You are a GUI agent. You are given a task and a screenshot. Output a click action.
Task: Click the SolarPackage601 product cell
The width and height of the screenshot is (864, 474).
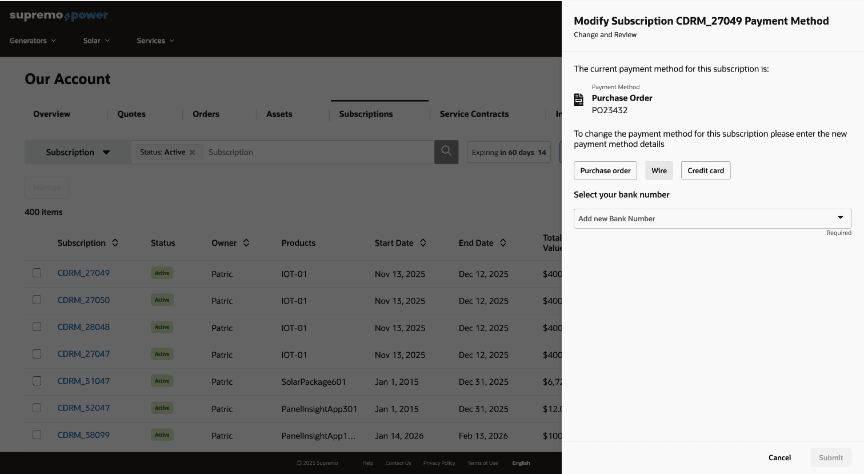pyautogui.click(x=314, y=381)
